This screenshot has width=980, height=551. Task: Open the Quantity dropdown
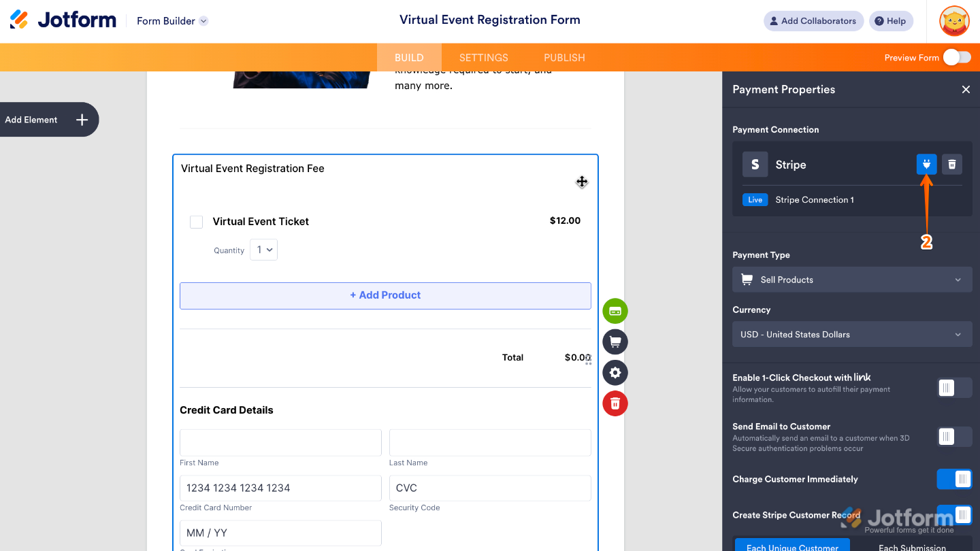[x=263, y=250]
